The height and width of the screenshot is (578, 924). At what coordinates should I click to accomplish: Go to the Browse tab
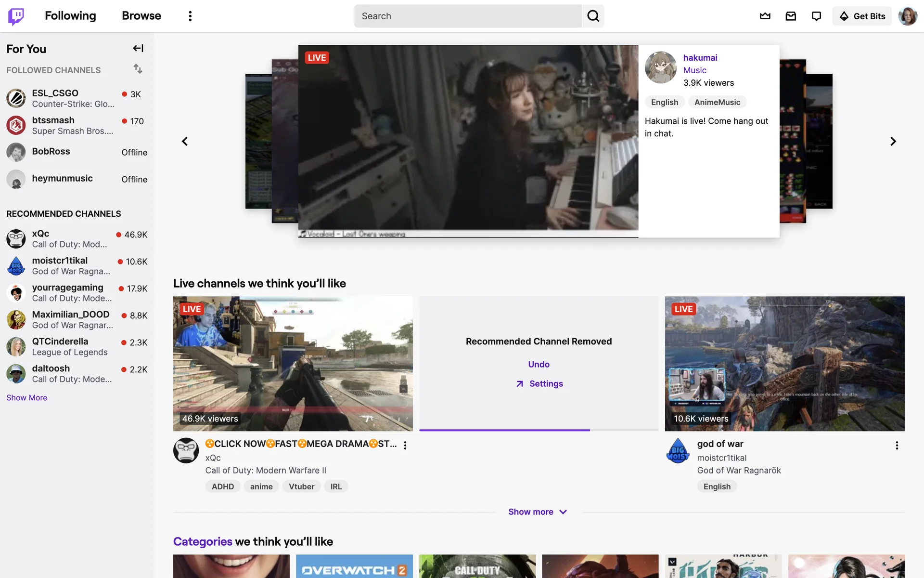pyautogui.click(x=141, y=16)
